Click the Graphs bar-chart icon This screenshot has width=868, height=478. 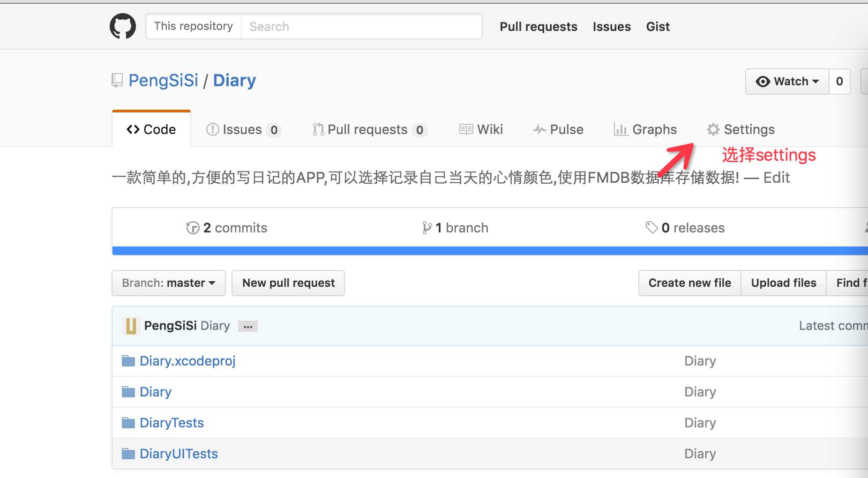pos(621,129)
